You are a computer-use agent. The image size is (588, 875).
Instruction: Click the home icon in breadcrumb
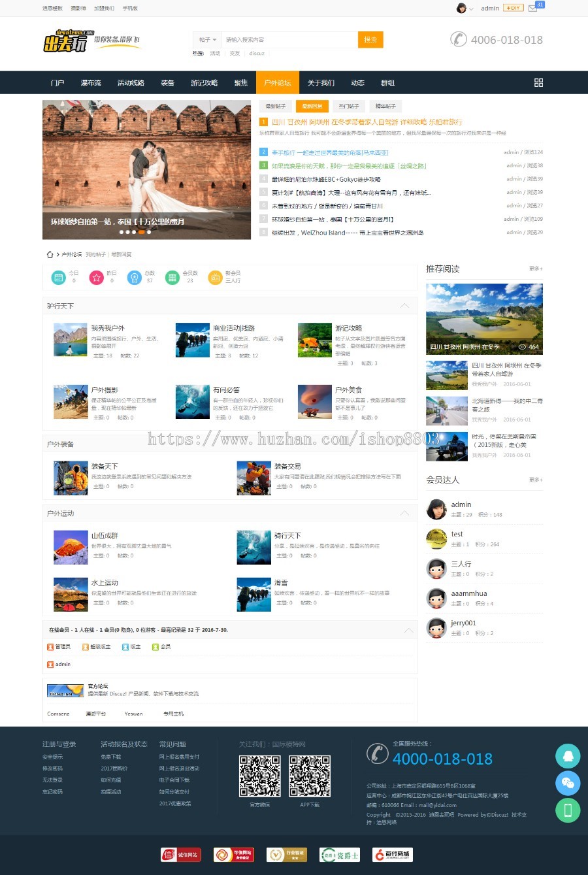50,254
